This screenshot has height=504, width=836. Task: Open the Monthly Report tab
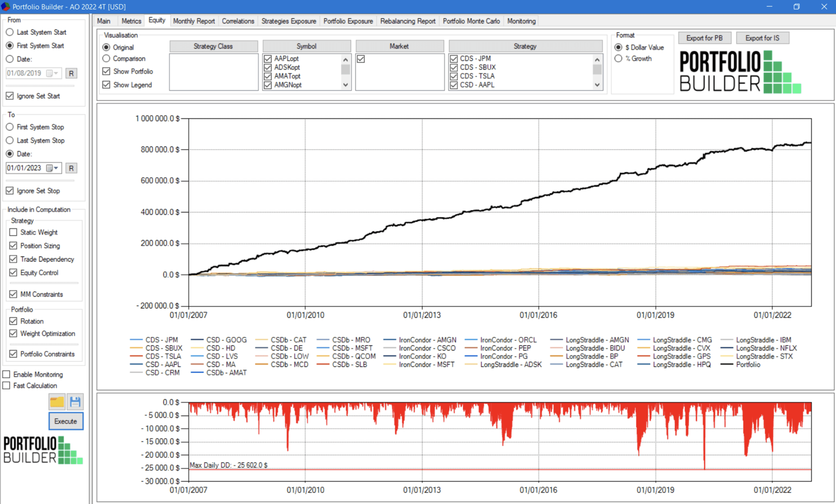194,21
